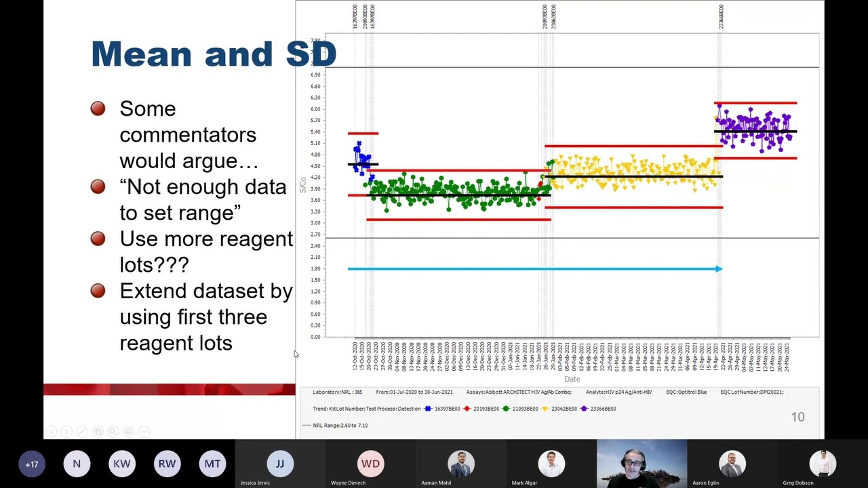This screenshot has height=488, width=868.
Task: Click 'Assays:Abbott ARCHITECT HIV Ag/Ab Combo' text
Action: point(519,392)
